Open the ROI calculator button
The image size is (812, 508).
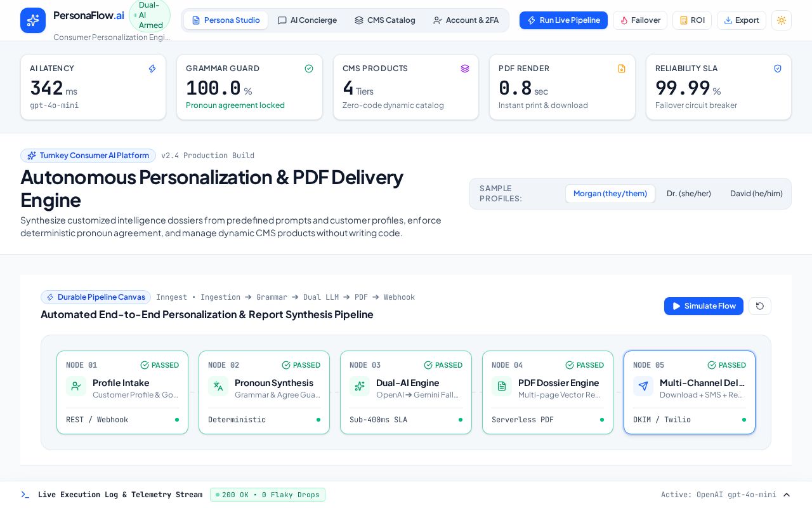(692, 20)
